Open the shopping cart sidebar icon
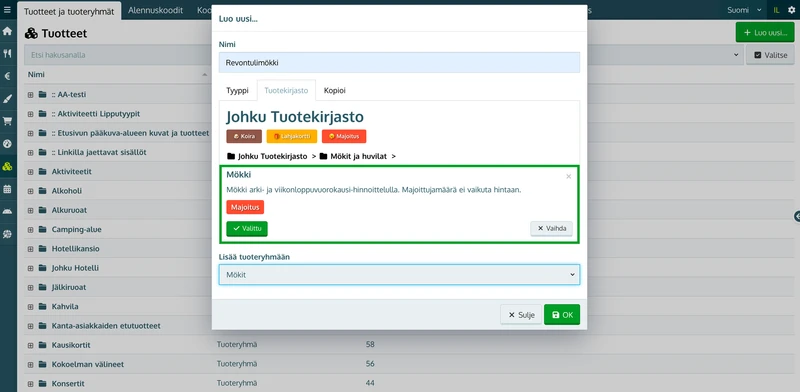 (x=7, y=121)
